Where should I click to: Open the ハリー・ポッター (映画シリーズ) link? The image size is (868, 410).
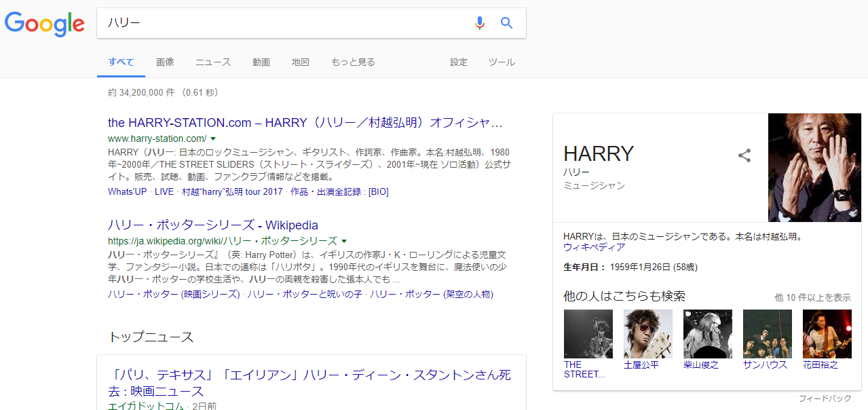174,295
